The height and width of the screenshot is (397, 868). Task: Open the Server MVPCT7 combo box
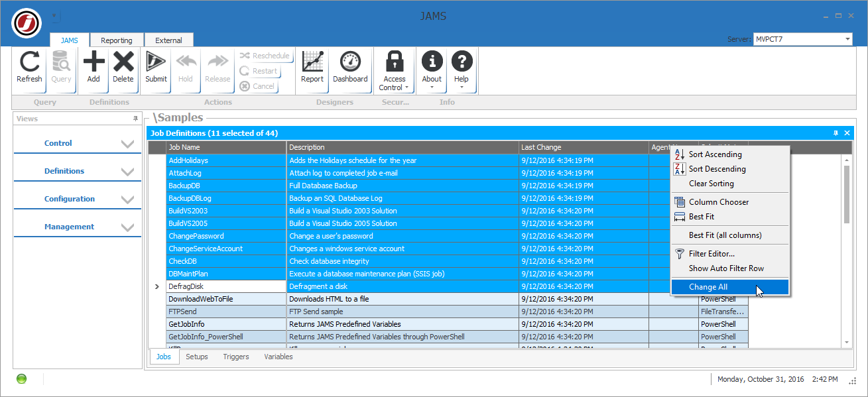[803, 39]
